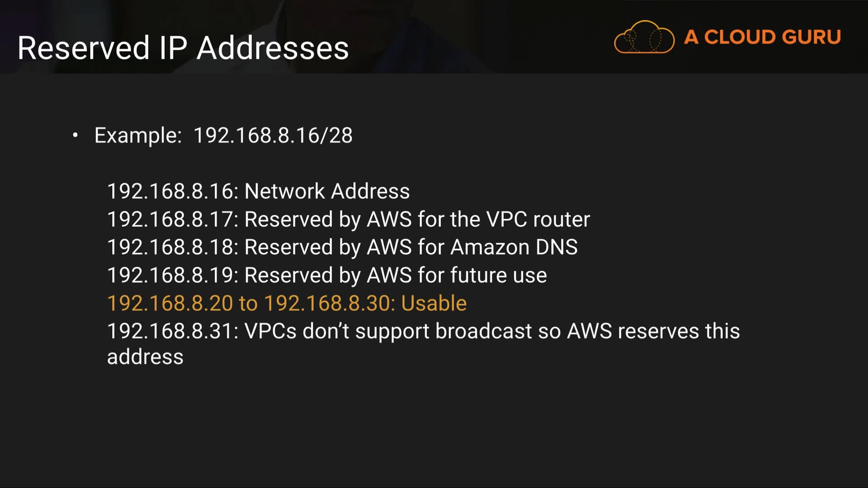Viewport: 868px width, 488px height.
Task: Click the Network Address label
Action: (327, 191)
